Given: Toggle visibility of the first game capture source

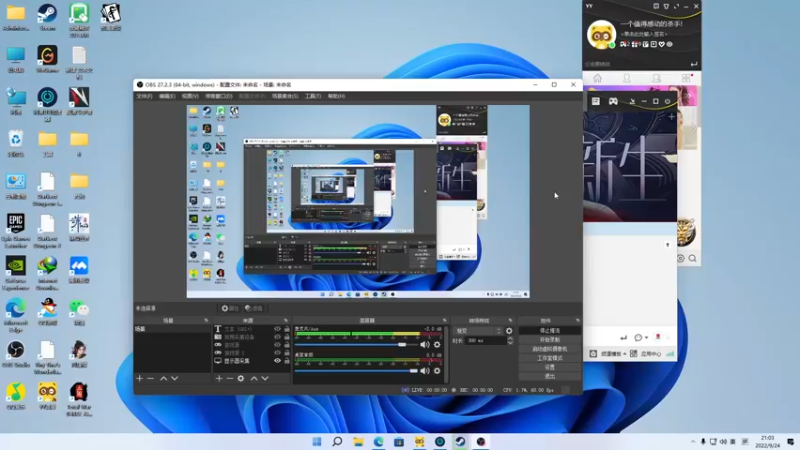Looking at the screenshot, I should point(278,345).
